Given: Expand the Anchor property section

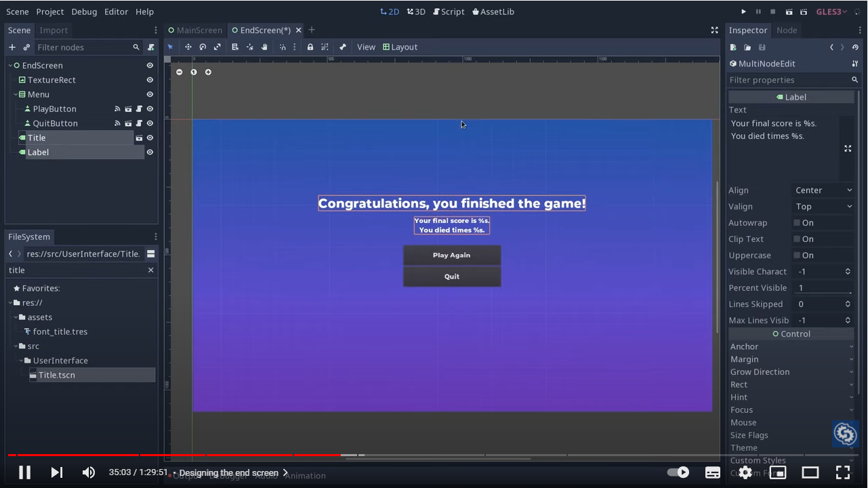Looking at the screenshot, I should pyautogui.click(x=791, y=346).
